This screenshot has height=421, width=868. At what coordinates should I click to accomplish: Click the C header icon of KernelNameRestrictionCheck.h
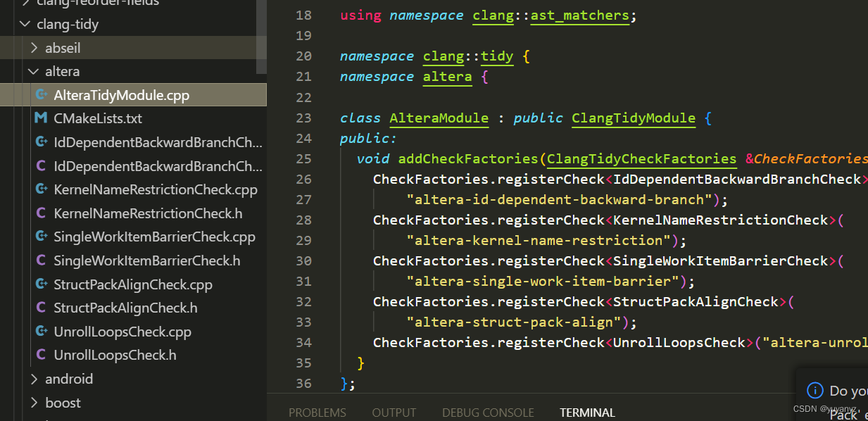42,213
